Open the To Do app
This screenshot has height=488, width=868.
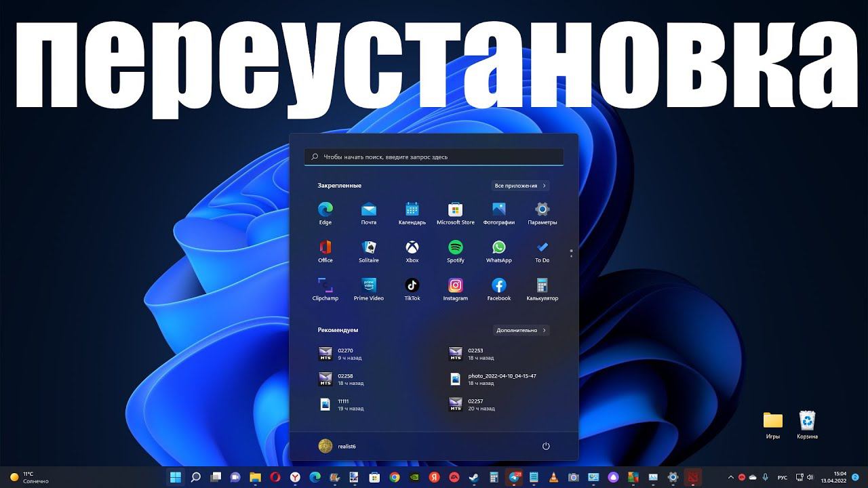coord(542,251)
